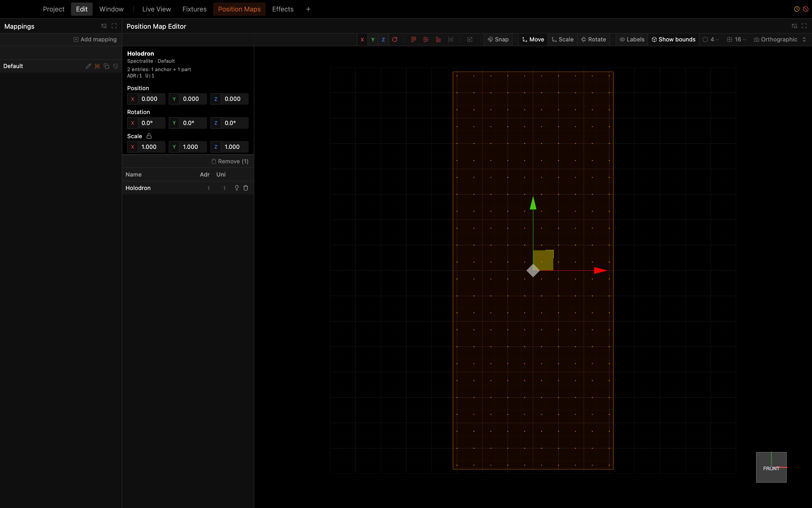Select the Scale transform tool
Screen dimensions: 812x508
(563, 40)
